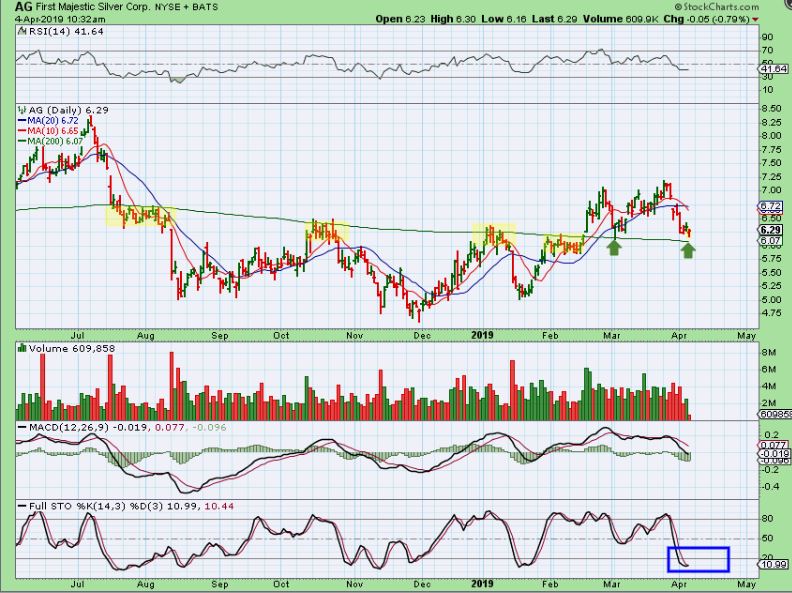The height and width of the screenshot is (593, 792).
Task: Click the 0.077 MACD signal tag on axis
Action: (773, 445)
